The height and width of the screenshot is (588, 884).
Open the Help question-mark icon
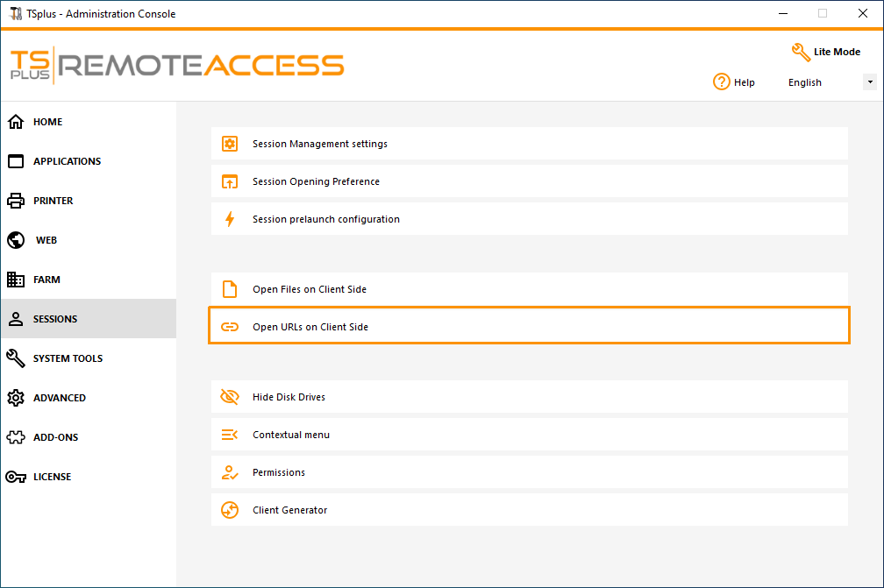721,81
